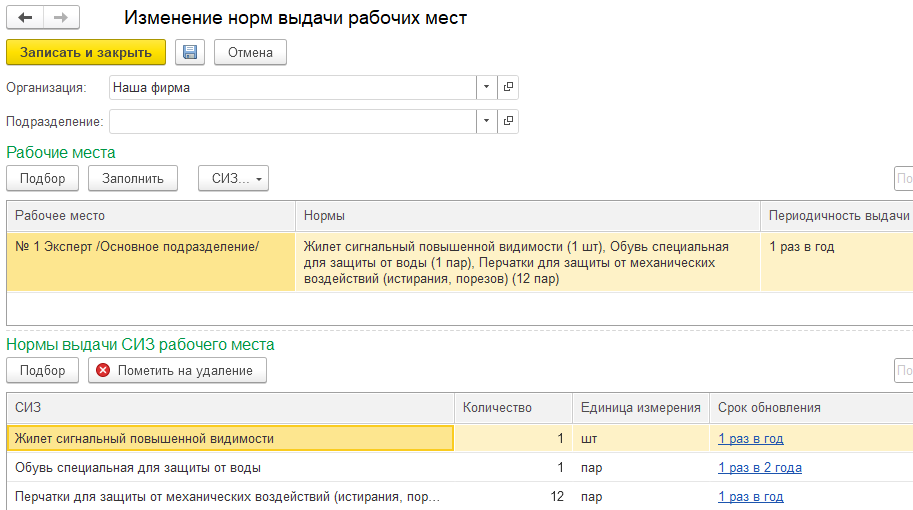Open the '1 раз в 2 года' link
This screenshot has width=913, height=510.
(759, 467)
